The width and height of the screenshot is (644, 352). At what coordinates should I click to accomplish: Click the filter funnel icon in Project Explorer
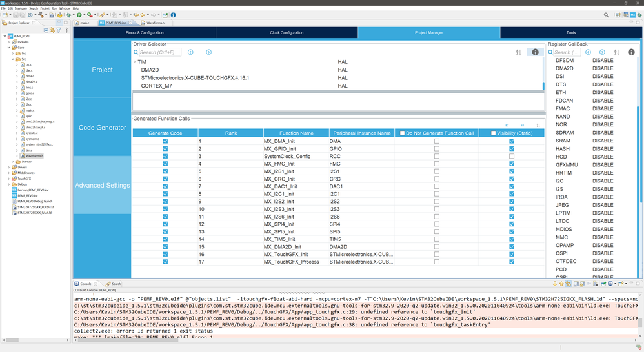(59, 30)
